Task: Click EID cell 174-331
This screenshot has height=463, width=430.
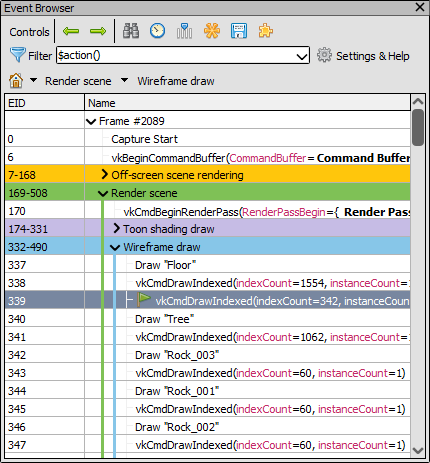Action: 44,229
